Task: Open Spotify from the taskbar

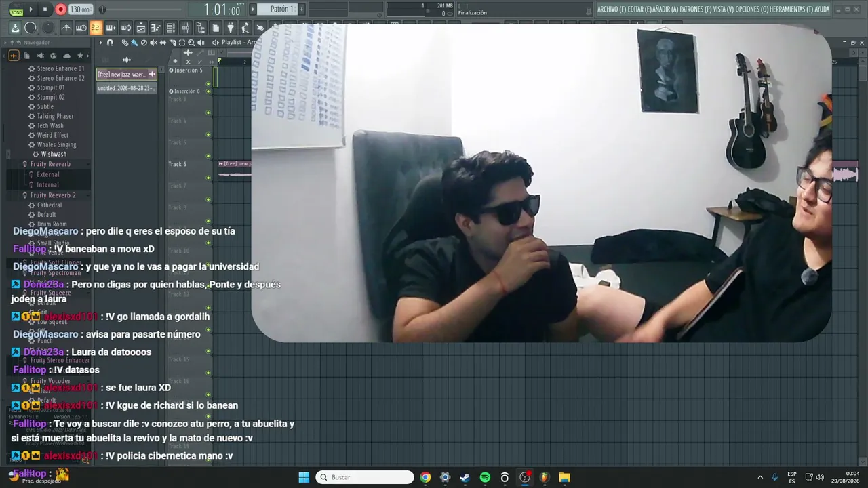Action: (x=485, y=477)
